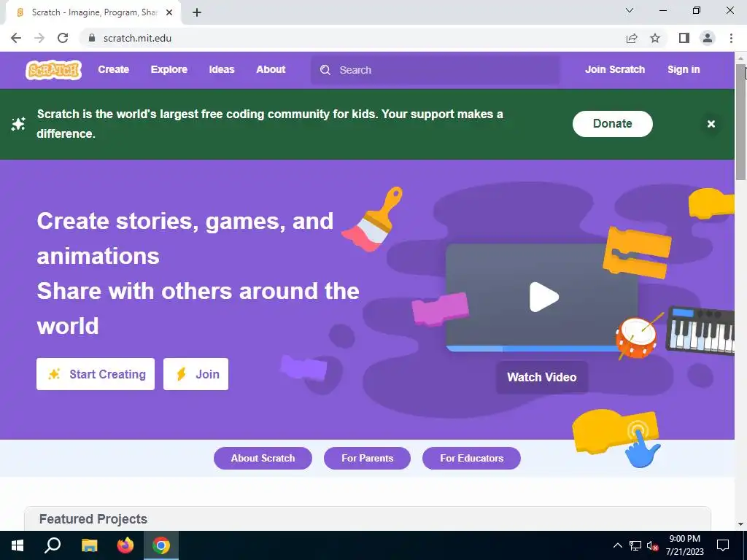Click Join Scratch in the navbar
Image resolution: width=747 pixels, height=560 pixels.
[x=614, y=69]
